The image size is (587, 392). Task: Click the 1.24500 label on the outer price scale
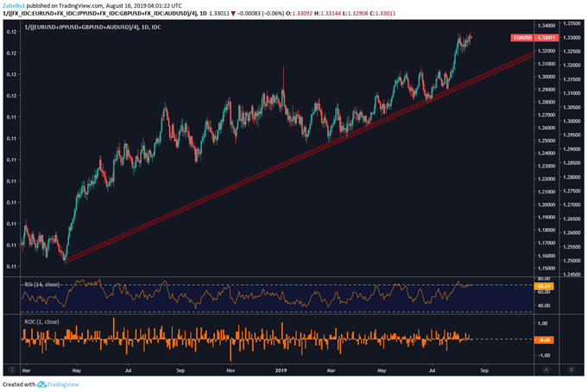click(x=571, y=274)
